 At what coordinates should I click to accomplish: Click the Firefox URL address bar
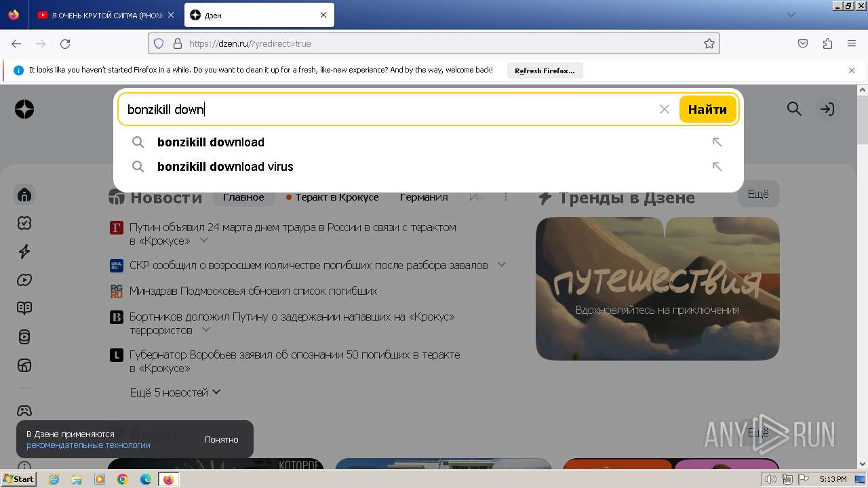pos(434,43)
